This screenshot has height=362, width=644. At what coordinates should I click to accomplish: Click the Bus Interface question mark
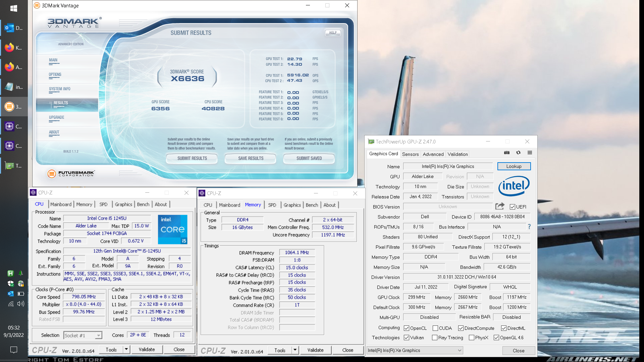tap(529, 227)
